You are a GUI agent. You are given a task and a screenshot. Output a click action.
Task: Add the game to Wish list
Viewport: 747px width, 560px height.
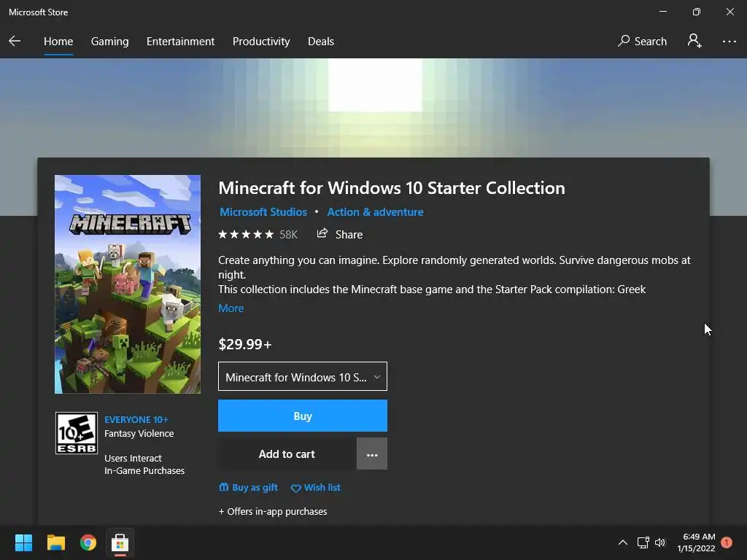click(316, 488)
